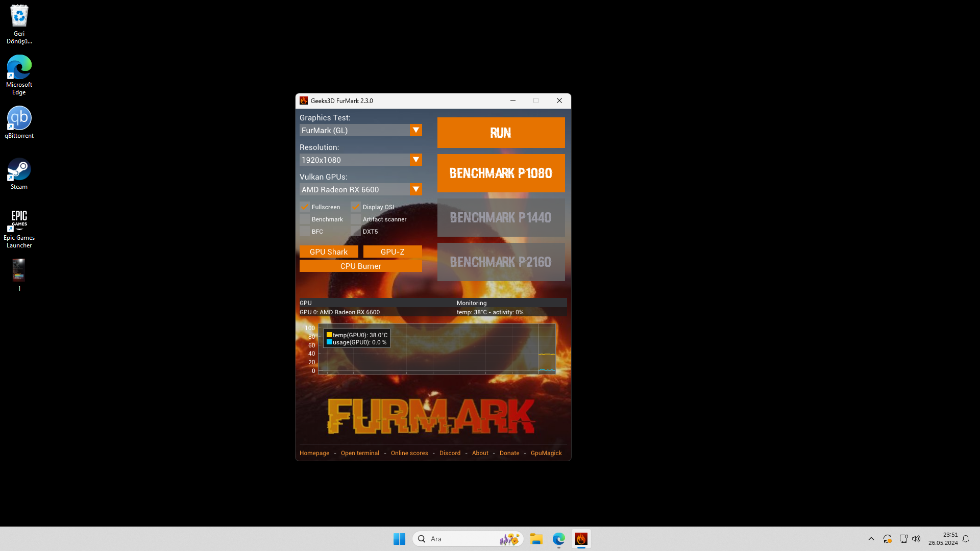Minimize the FurMark window
The height and width of the screenshot is (551, 980).
click(x=513, y=101)
